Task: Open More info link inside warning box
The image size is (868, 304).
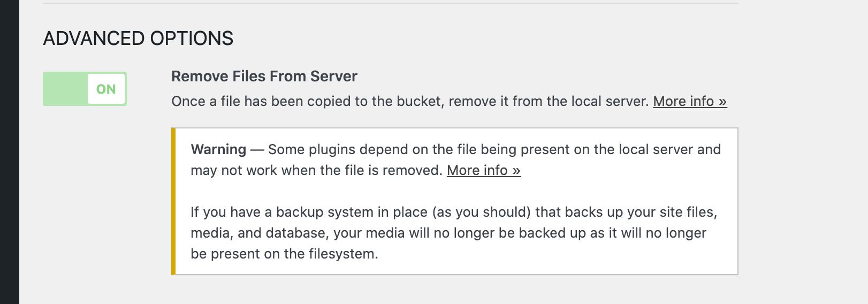Action: click(x=483, y=170)
